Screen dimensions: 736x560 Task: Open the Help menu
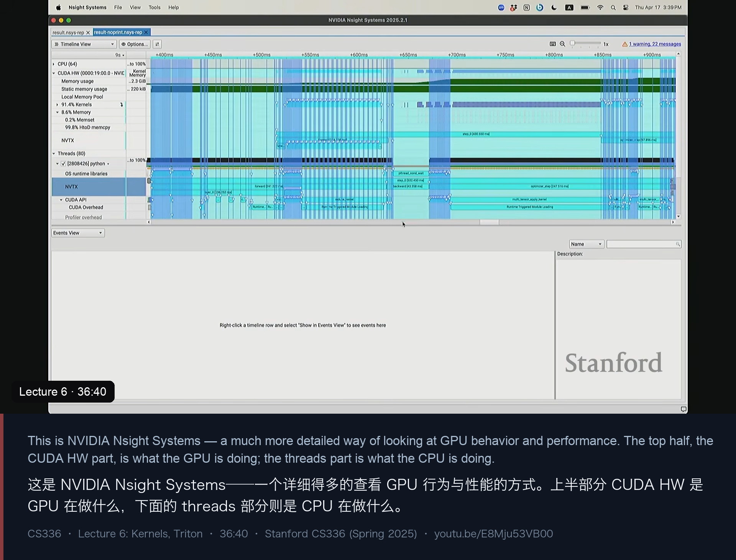click(174, 7)
